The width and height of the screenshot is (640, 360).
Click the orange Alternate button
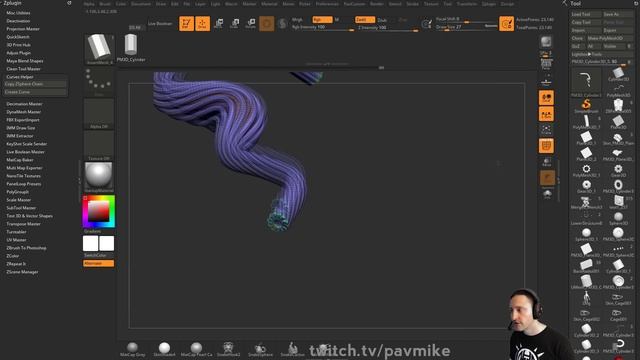coord(99,263)
